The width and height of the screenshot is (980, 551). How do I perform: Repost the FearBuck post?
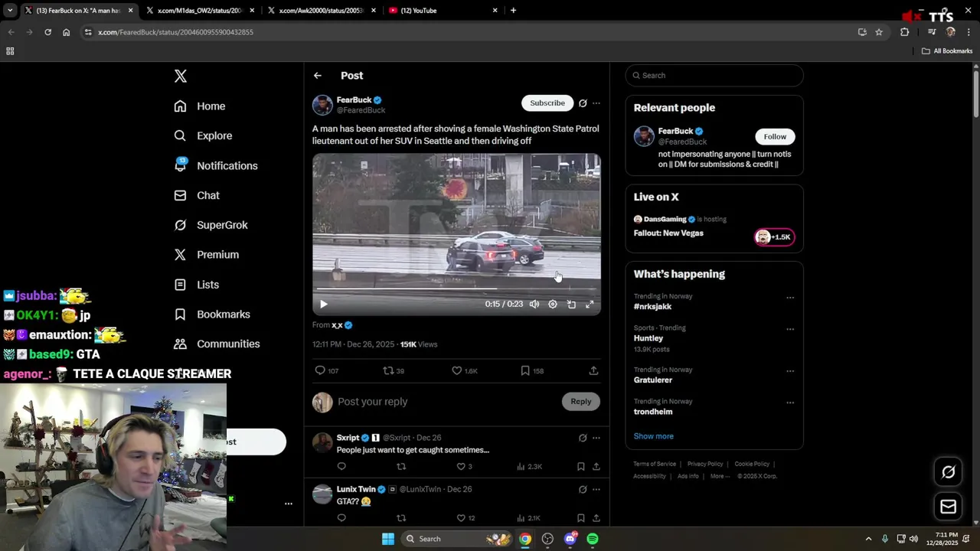(x=394, y=370)
